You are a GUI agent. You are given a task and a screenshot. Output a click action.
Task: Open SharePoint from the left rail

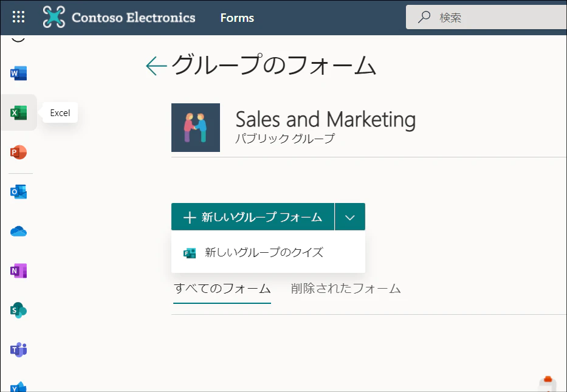pyautogui.click(x=18, y=311)
